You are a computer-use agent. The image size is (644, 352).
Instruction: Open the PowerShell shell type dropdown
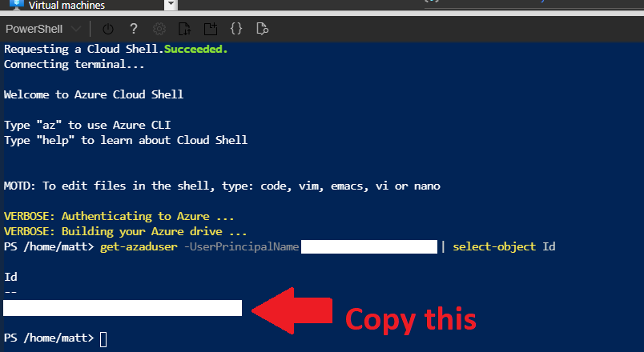coord(42,29)
